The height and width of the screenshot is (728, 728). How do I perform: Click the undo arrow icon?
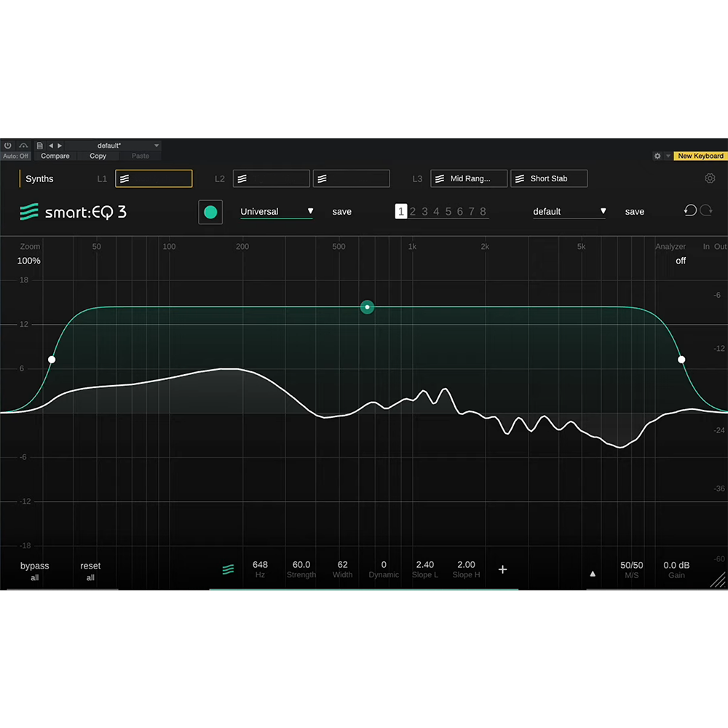(690, 210)
